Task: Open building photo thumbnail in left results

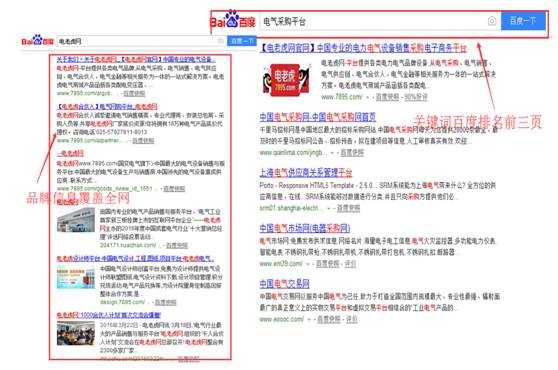Action: click(x=76, y=220)
